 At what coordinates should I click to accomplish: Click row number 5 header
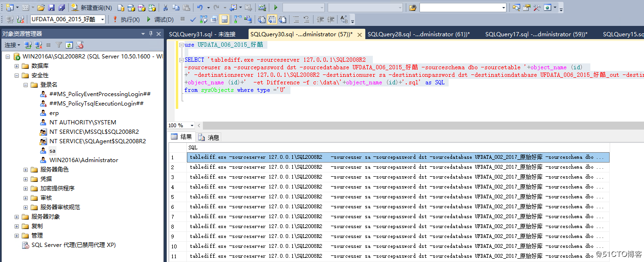pyautogui.click(x=178, y=196)
